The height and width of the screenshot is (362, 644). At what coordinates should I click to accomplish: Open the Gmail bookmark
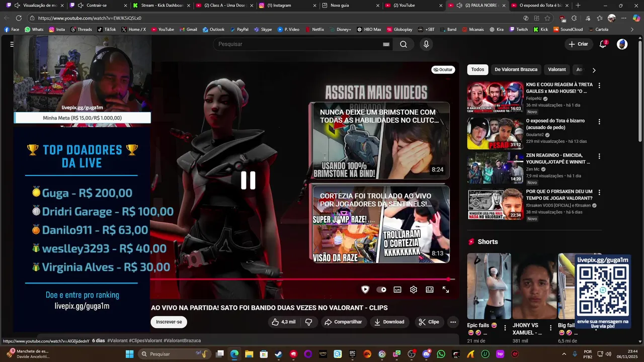tap(188, 30)
